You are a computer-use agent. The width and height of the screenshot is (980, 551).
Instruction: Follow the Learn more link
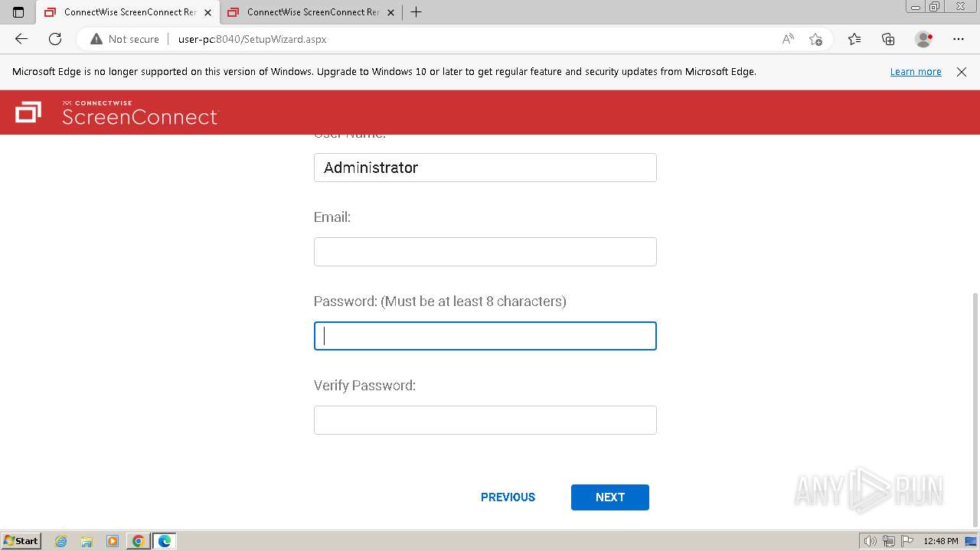pos(915,72)
